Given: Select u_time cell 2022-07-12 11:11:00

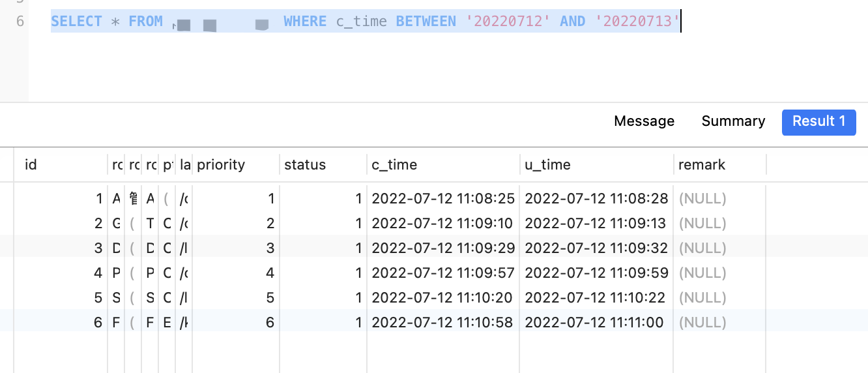Looking at the screenshot, I should pyautogui.click(x=594, y=322).
